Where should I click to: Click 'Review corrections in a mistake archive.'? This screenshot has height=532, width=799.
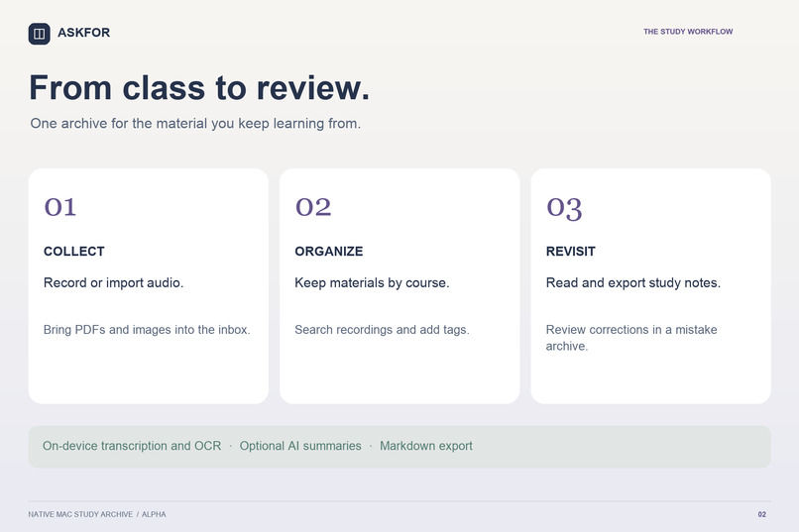pyautogui.click(x=631, y=338)
